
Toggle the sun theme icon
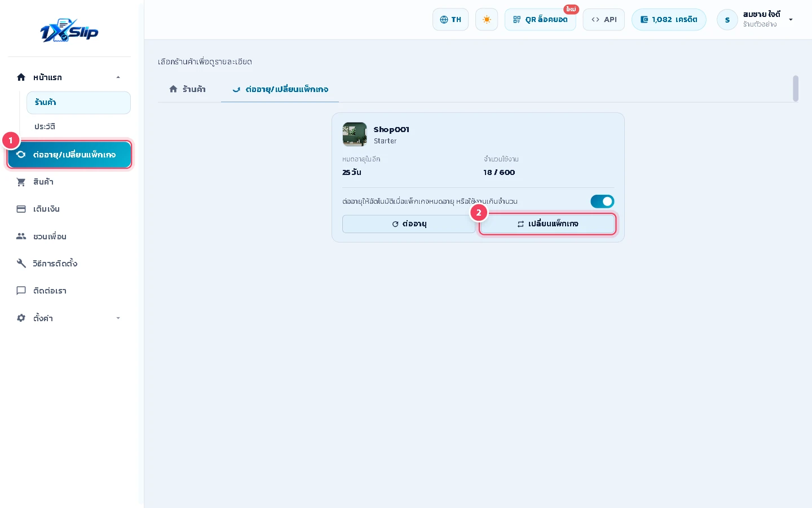[x=487, y=20]
